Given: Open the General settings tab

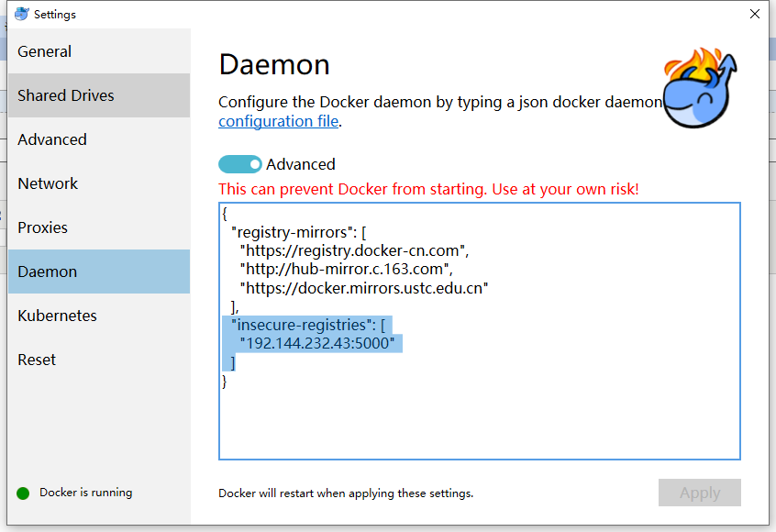Looking at the screenshot, I should tap(99, 51).
